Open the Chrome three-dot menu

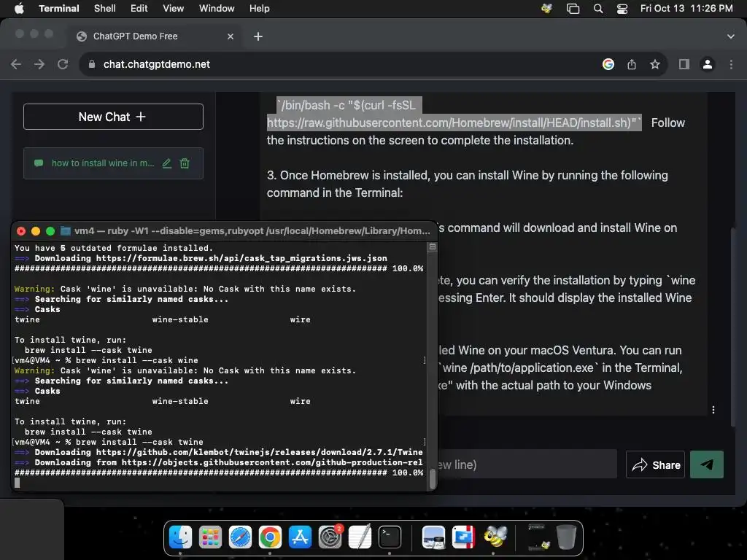coord(731,64)
